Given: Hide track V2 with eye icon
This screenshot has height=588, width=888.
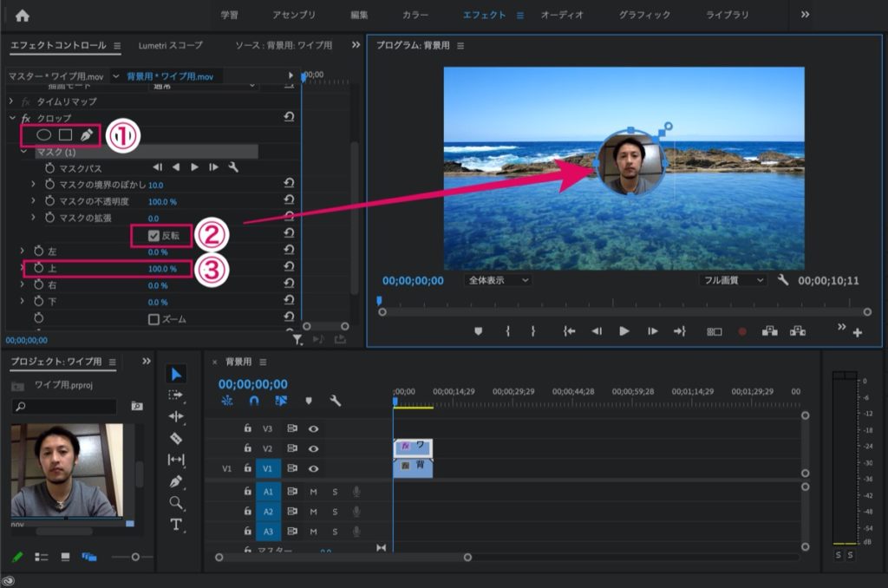Looking at the screenshot, I should click(313, 448).
